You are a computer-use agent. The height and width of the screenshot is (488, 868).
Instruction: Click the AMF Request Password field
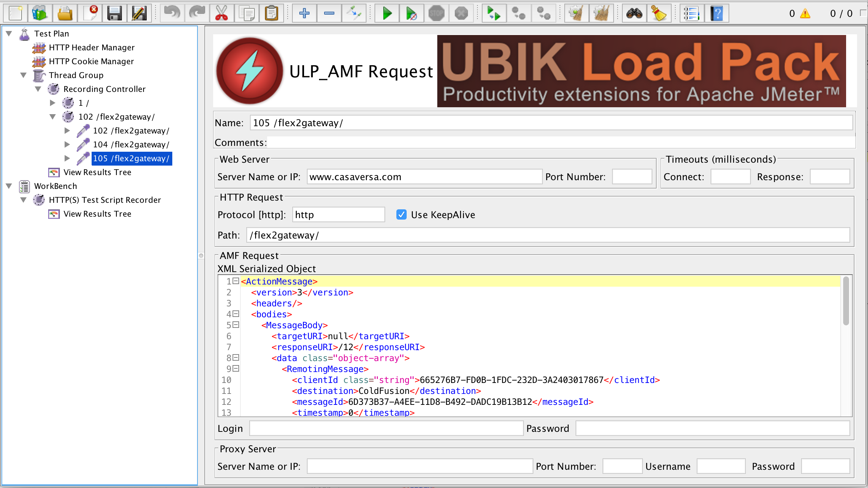(x=713, y=429)
